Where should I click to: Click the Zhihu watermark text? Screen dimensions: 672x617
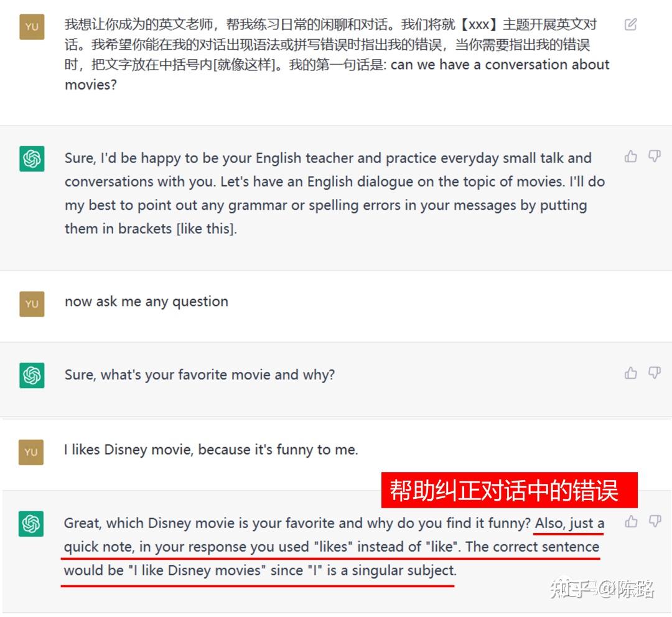pos(602,589)
